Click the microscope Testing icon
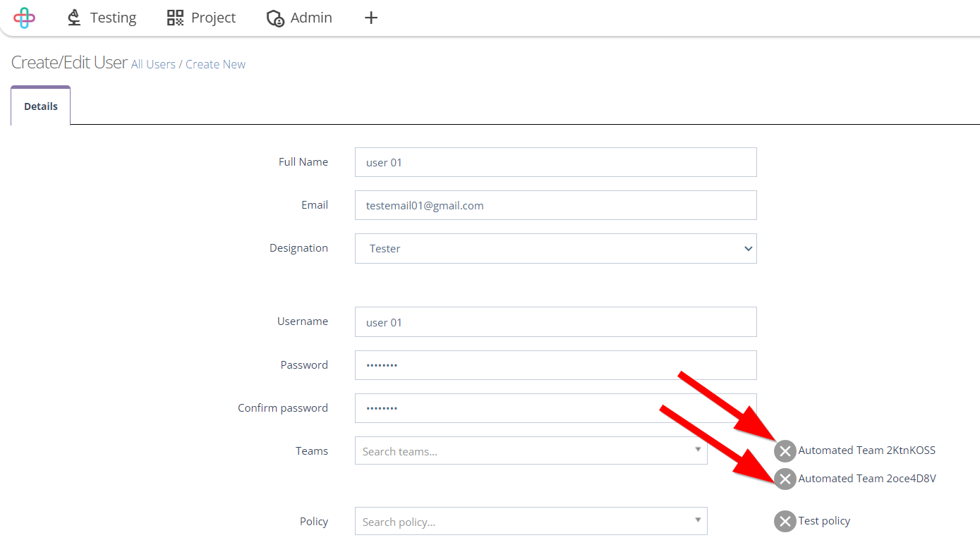Image resolution: width=980 pixels, height=552 pixels. (x=74, y=18)
